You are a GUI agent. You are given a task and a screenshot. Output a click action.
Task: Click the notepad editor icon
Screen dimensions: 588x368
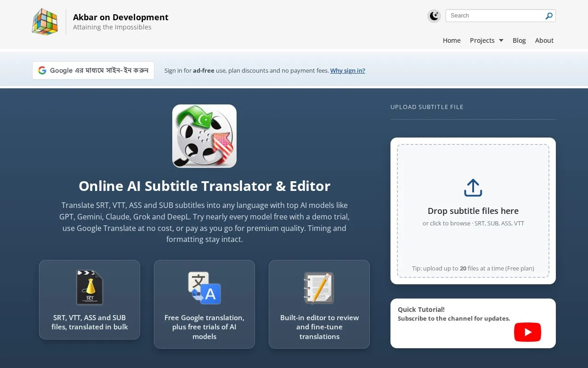click(x=319, y=288)
